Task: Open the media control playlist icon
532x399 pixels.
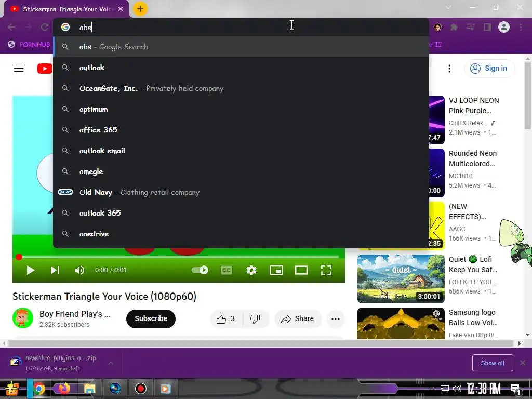Action: [471, 27]
